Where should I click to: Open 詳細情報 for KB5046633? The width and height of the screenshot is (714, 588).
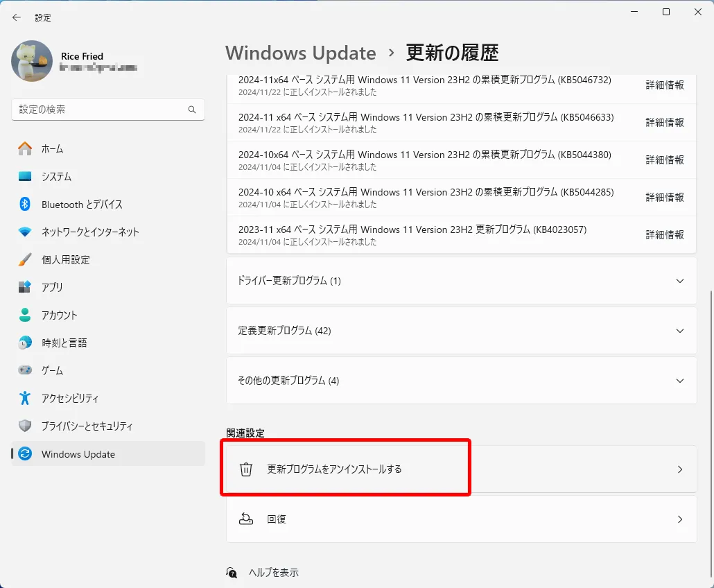click(x=665, y=122)
